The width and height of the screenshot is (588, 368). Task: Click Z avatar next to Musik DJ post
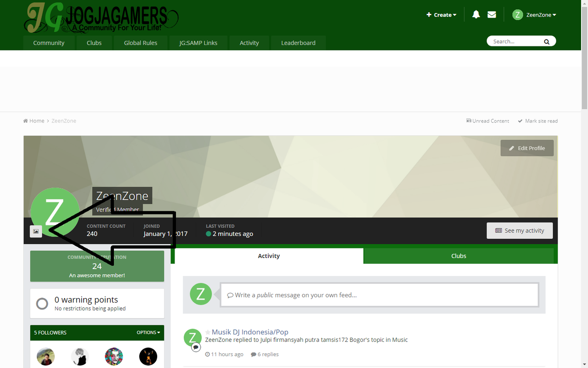192,338
